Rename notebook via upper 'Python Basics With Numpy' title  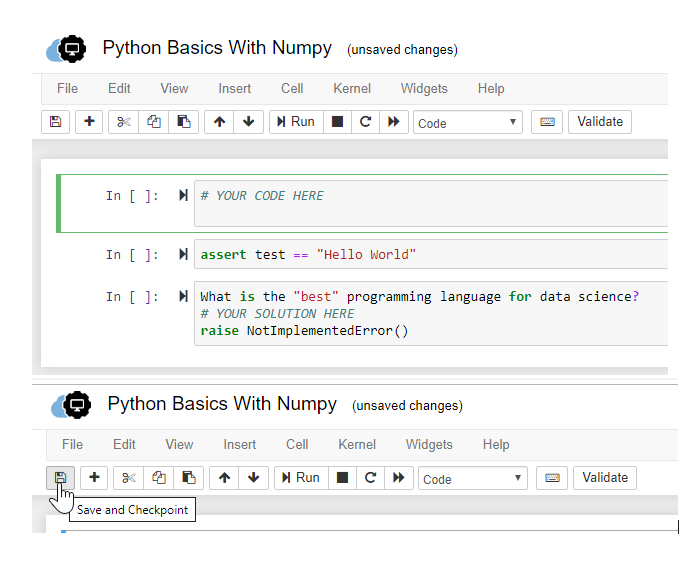(x=217, y=48)
